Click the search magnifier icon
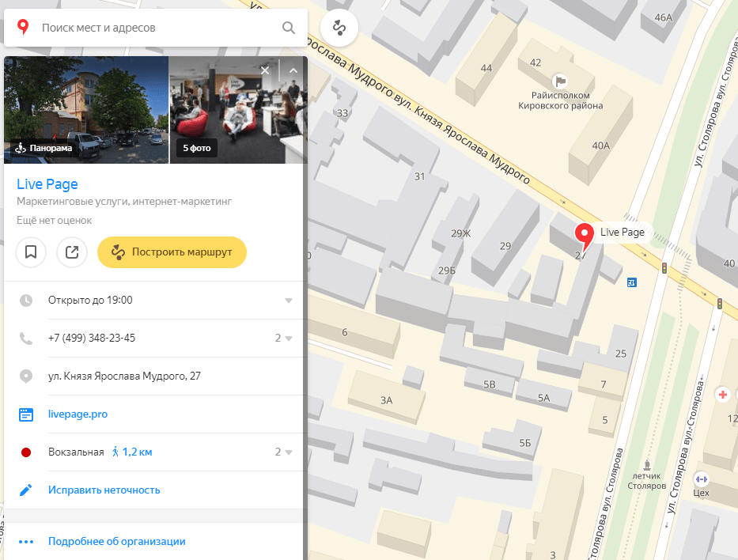The height and width of the screenshot is (560, 738). coord(289,28)
